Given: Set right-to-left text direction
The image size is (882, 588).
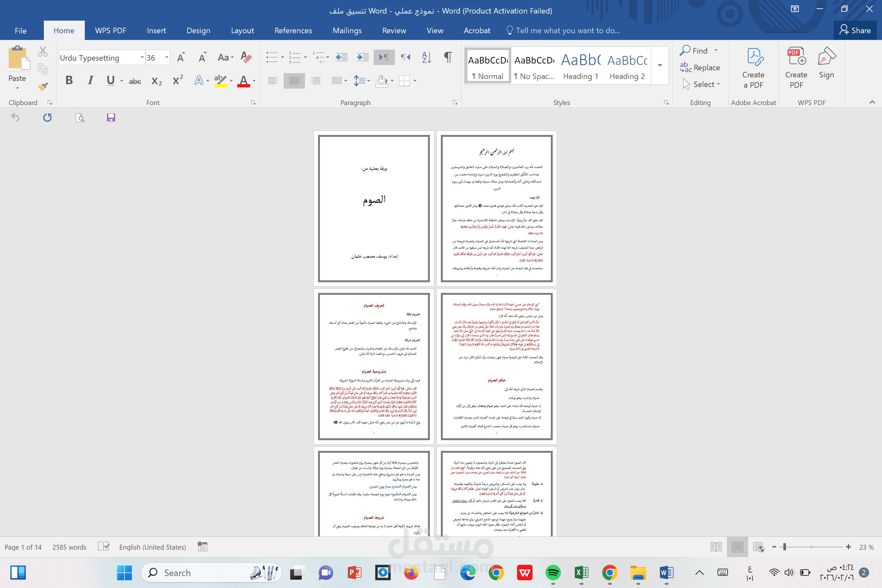Looking at the screenshot, I should 405,57.
